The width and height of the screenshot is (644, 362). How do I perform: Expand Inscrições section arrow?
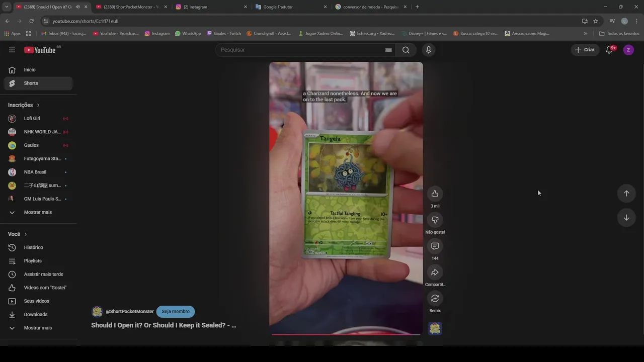tap(38, 105)
